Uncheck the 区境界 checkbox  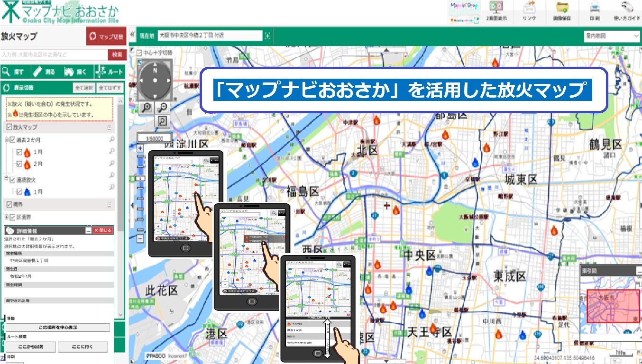click(x=13, y=218)
